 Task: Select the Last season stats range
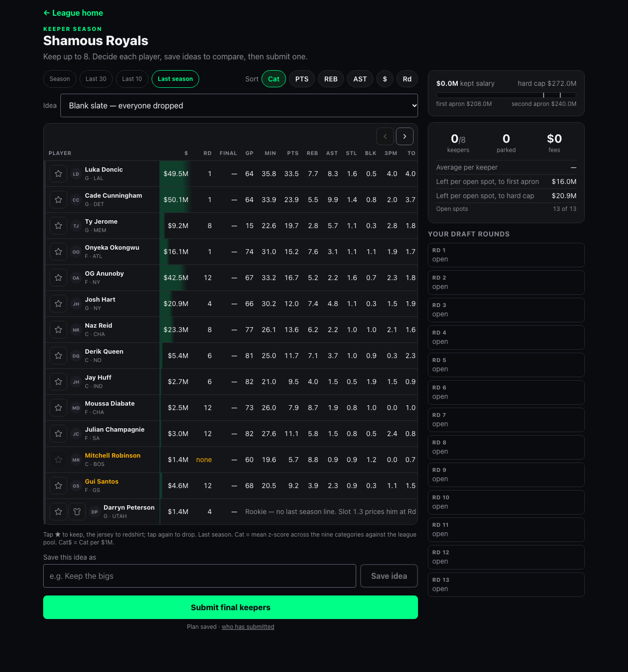click(x=175, y=79)
